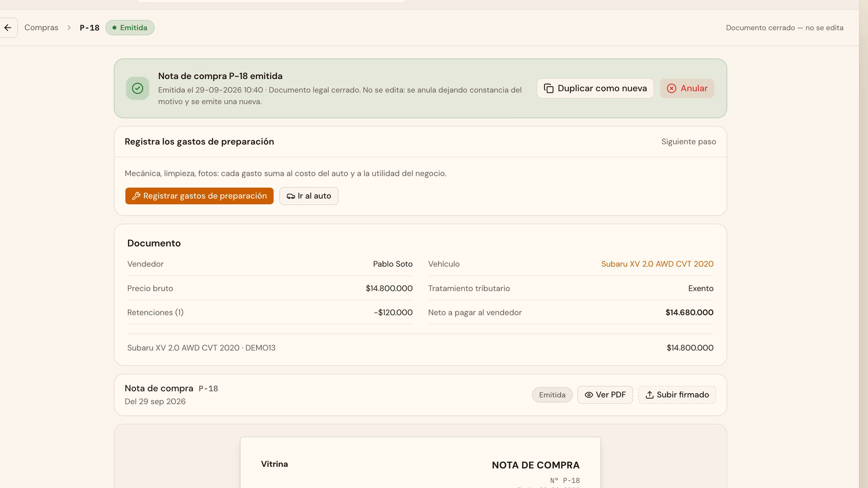Click the eye icon in Ver PDF

click(x=589, y=395)
